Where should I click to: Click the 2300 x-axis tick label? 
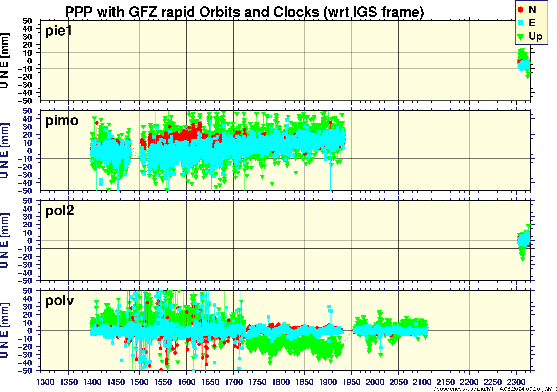click(516, 382)
